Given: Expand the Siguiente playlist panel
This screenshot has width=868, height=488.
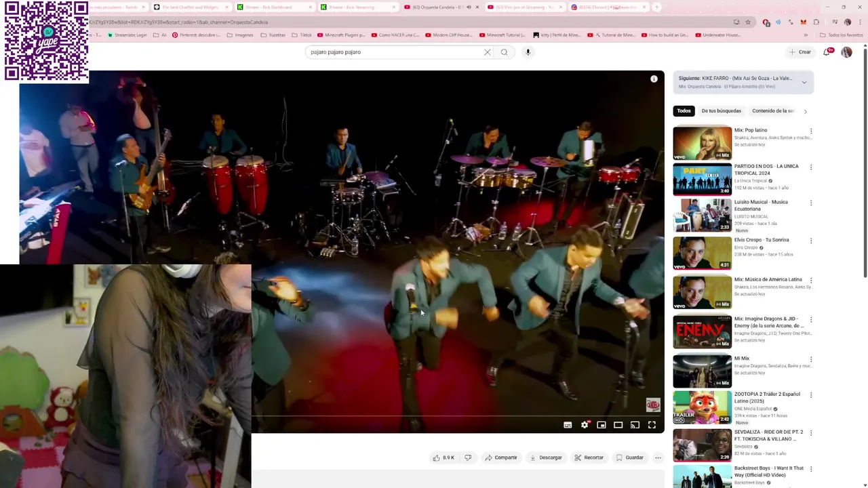Looking at the screenshot, I should 804,83.
